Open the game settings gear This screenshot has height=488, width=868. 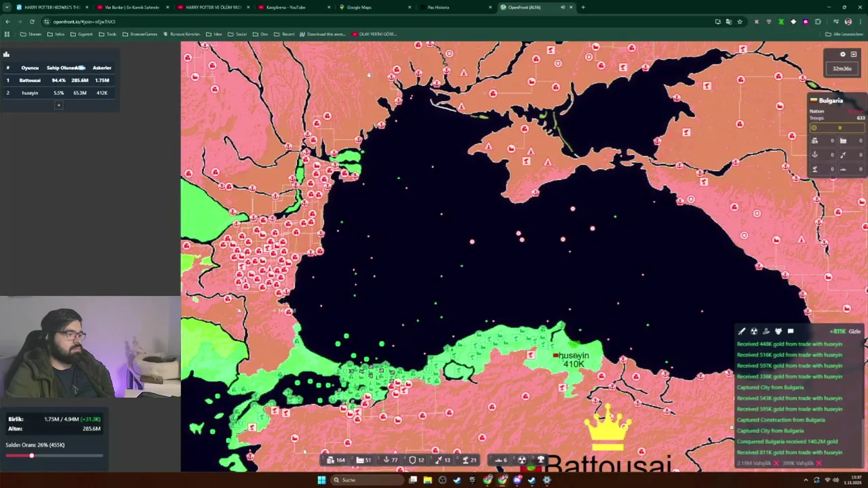coord(843,54)
